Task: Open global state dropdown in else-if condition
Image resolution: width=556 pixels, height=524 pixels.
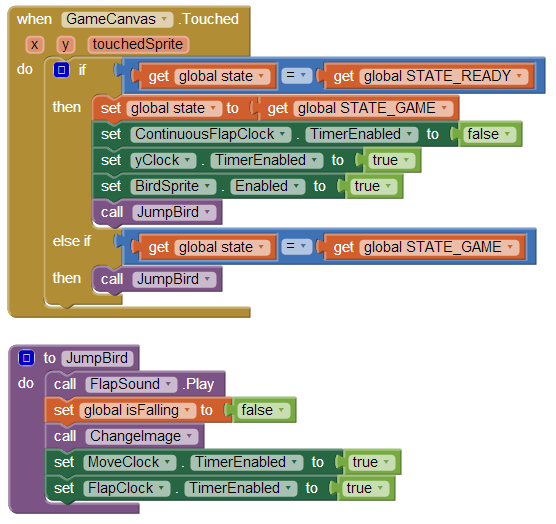Action: click(222, 247)
